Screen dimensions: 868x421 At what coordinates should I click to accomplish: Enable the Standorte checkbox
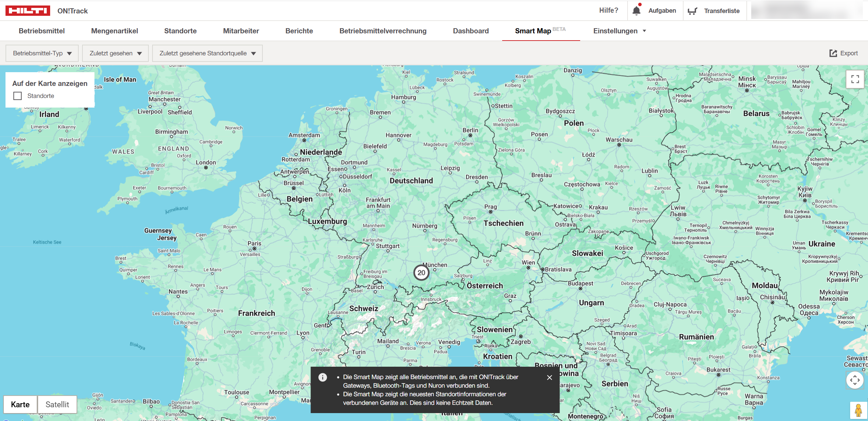[x=18, y=96]
